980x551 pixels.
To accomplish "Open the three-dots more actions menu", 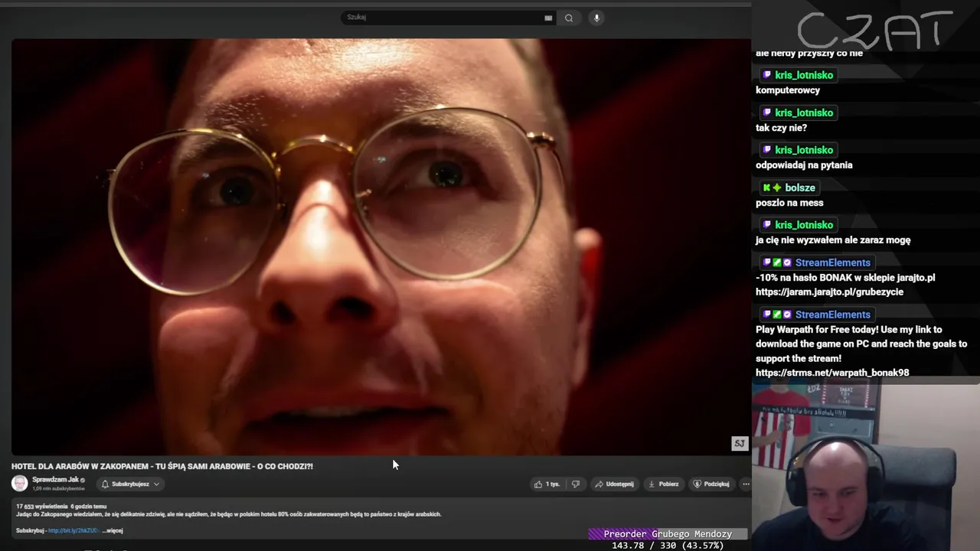I will [746, 484].
